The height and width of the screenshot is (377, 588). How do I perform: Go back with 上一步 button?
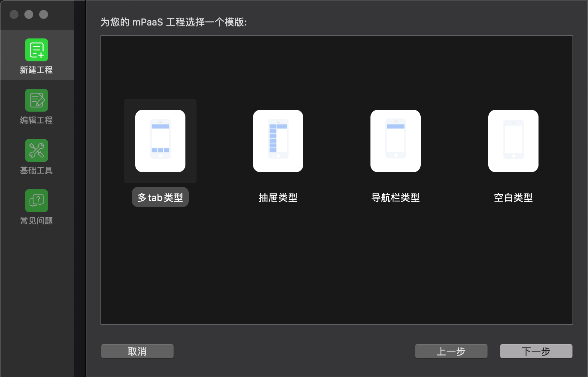(x=451, y=351)
